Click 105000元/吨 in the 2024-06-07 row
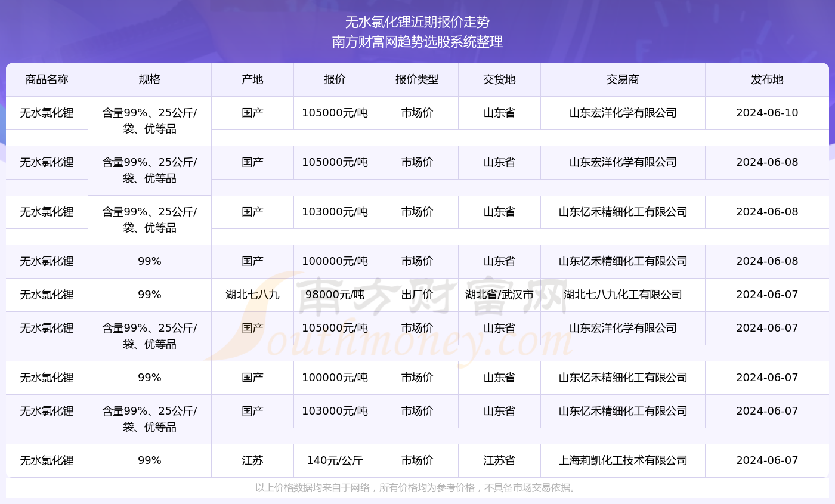This screenshot has width=835, height=504. click(x=335, y=328)
